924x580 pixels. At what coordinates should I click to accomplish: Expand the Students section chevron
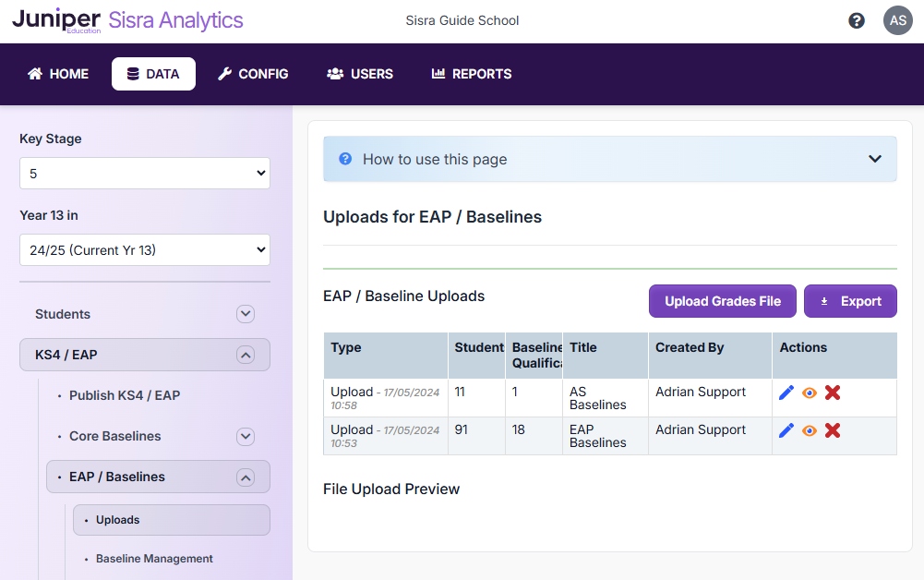[246, 314]
